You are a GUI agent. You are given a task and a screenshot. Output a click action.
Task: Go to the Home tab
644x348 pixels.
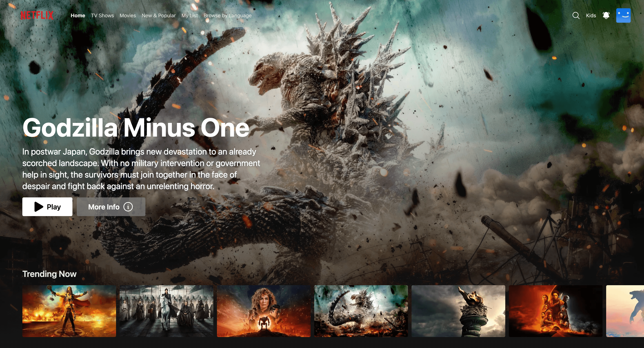(78, 15)
